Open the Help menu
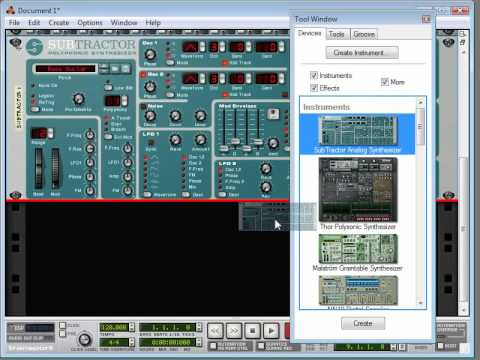This screenshot has height=360, width=480. pyautogui.click(x=153, y=23)
